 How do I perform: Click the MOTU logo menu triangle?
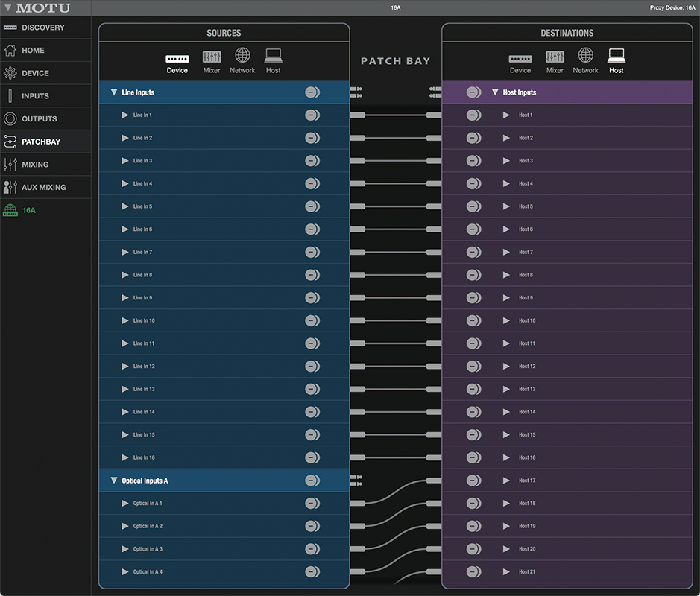(x=7, y=7)
